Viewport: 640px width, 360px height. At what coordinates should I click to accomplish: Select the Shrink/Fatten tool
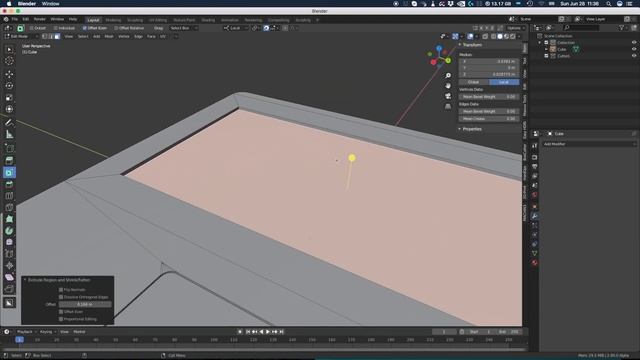[x=9, y=266]
